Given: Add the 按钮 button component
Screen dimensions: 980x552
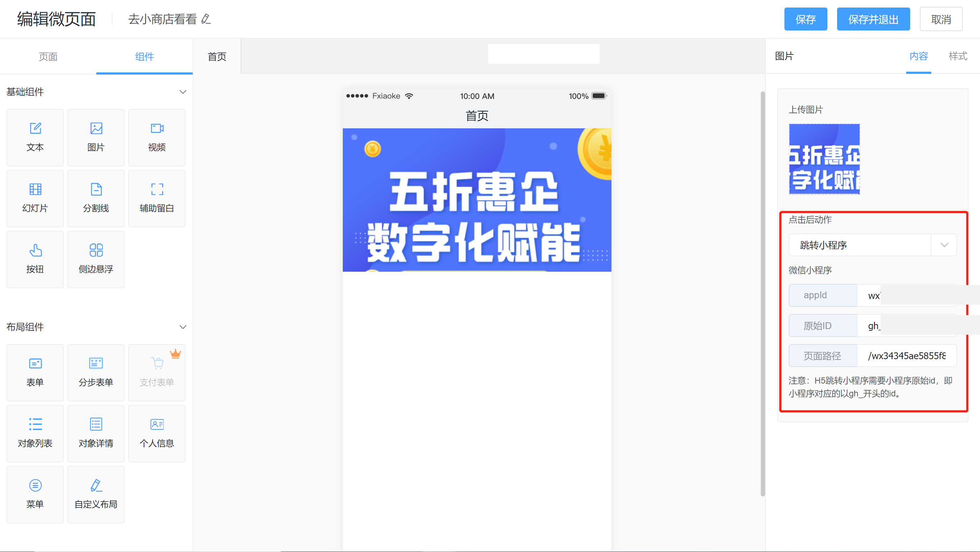Looking at the screenshot, I should click(x=35, y=259).
